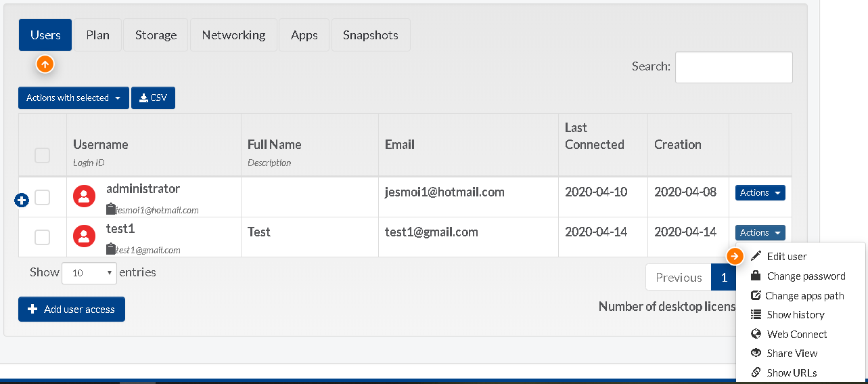Download the user list as CSV
The width and height of the screenshot is (868, 384).
coord(154,98)
